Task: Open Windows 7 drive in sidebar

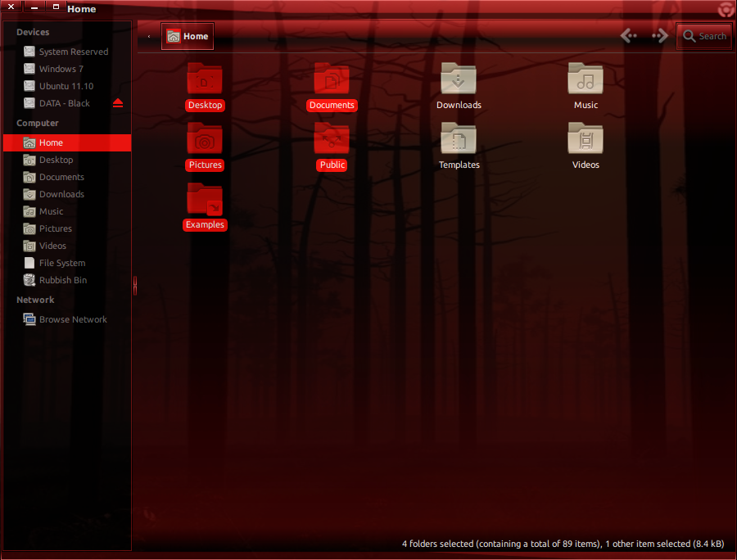Action: 67,69
